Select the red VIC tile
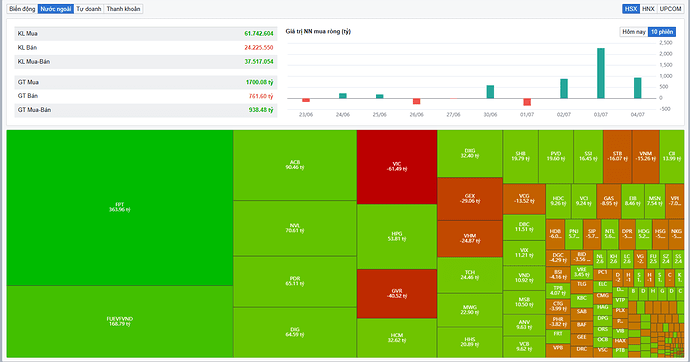 click(396, 167)
